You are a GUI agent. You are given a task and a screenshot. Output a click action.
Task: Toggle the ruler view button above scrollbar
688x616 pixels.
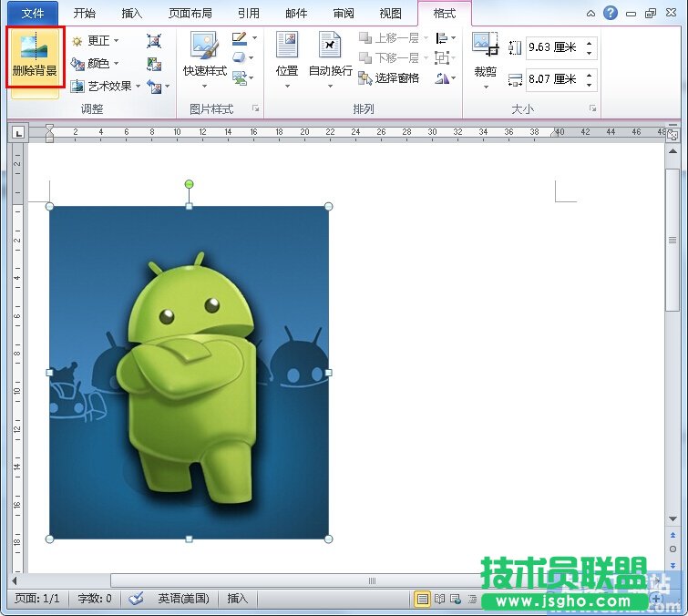click(672, 134)
